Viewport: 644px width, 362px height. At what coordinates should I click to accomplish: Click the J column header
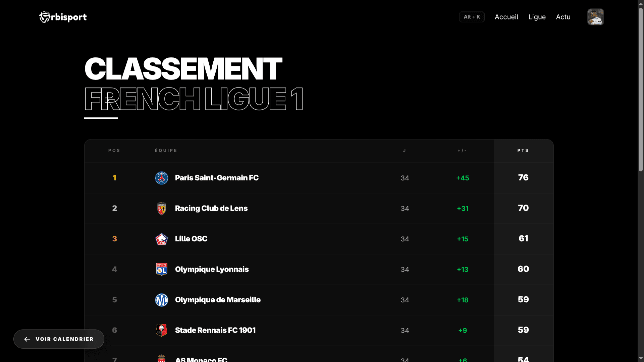point(405,150)
